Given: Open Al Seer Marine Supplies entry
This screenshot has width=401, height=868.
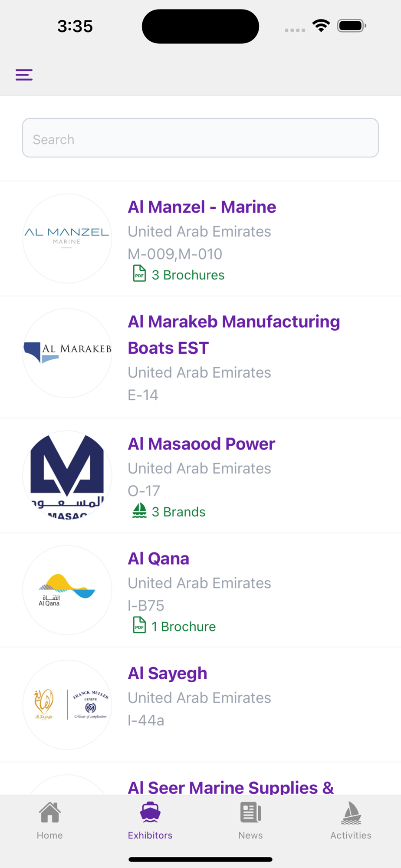Looking at the screenshot, I should (x=231, y=787).
